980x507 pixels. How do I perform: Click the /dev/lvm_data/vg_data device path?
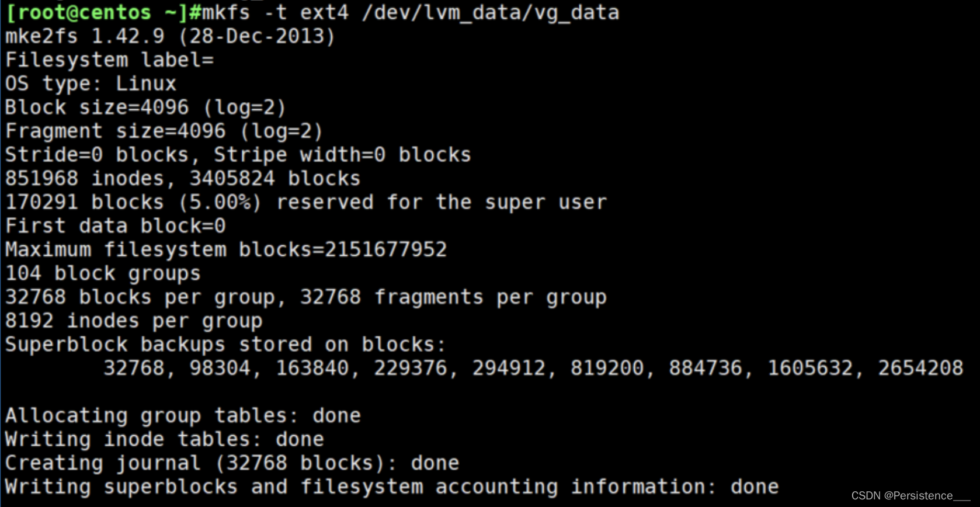491,13
